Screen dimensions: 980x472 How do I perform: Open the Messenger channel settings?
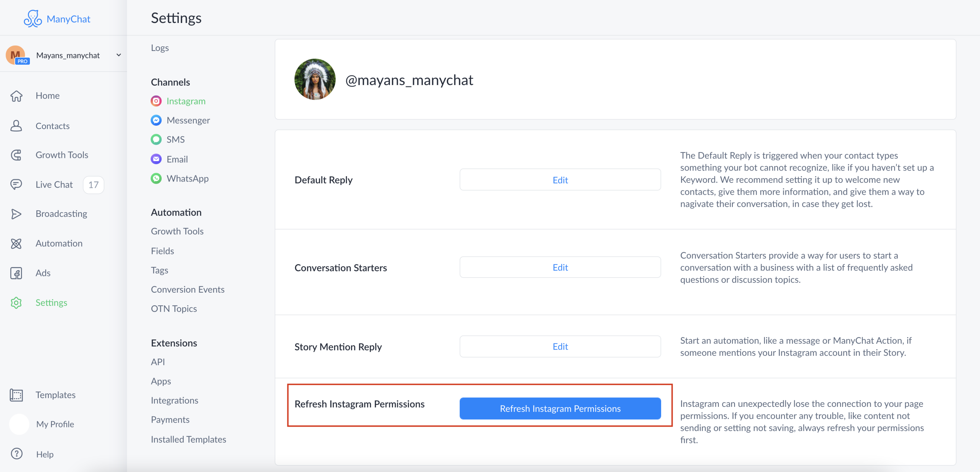(156, 120)
